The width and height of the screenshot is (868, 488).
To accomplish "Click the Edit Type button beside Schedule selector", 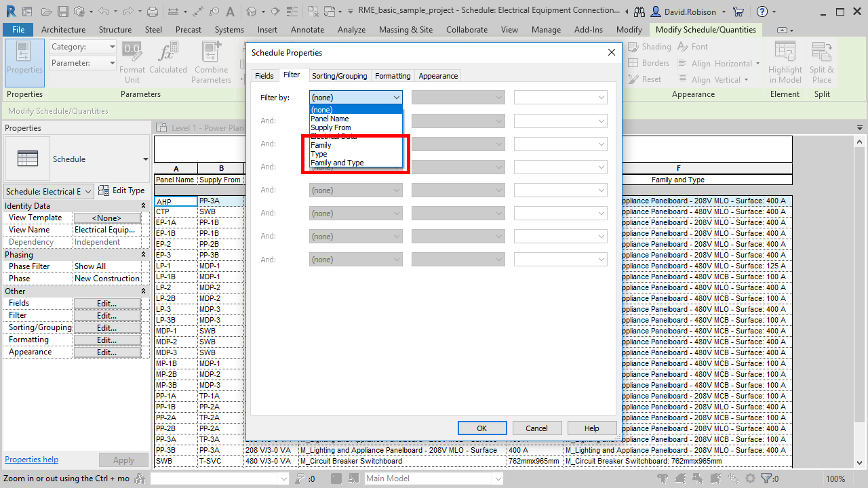I will [121, 190].
